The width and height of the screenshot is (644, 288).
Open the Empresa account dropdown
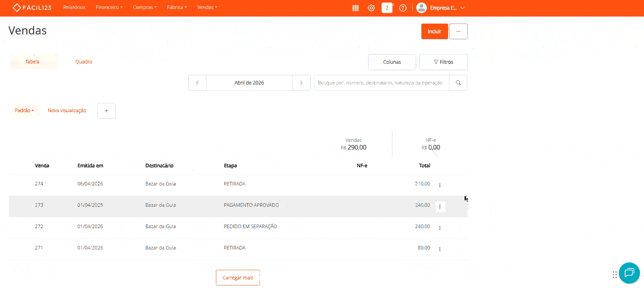pyautogui.click(x=447, y=8)
